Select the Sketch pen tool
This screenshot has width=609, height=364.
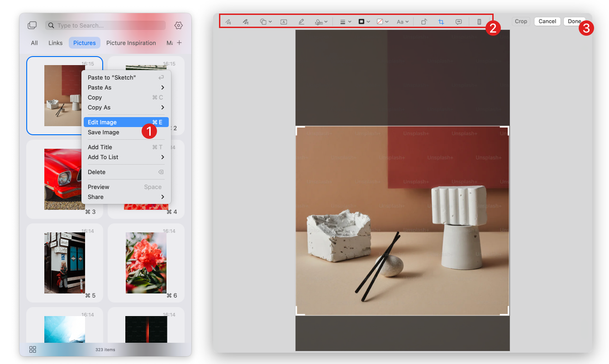228,21
